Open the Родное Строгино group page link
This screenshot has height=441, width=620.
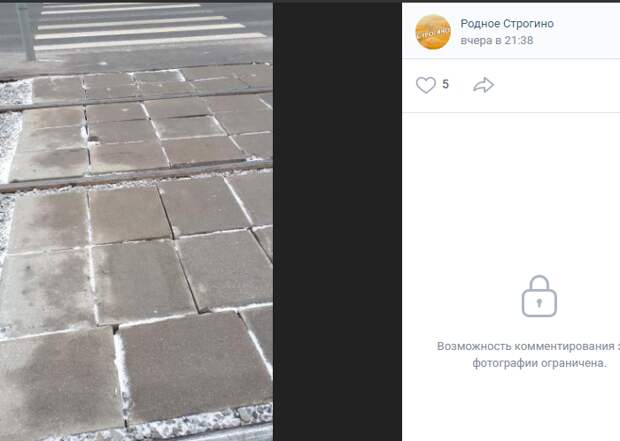[507, 24]
